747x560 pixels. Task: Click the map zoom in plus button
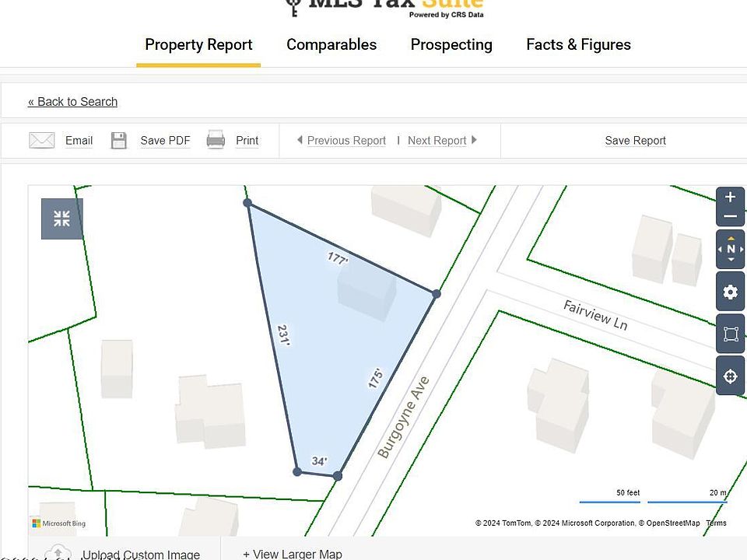(x=730, y=198)
